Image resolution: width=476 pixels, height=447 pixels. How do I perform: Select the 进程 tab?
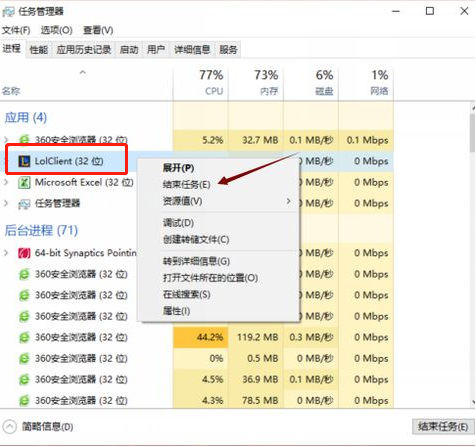click(12, 49)
